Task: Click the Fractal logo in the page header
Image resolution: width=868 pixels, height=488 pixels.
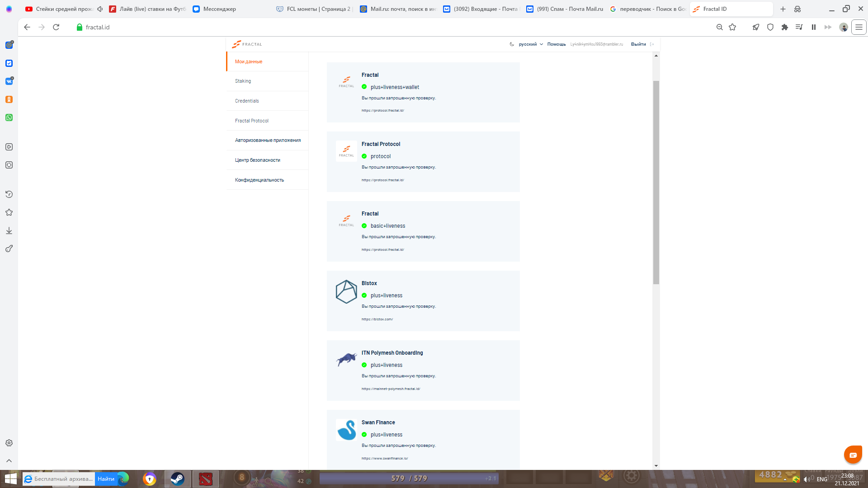Action: click(247, 44)
